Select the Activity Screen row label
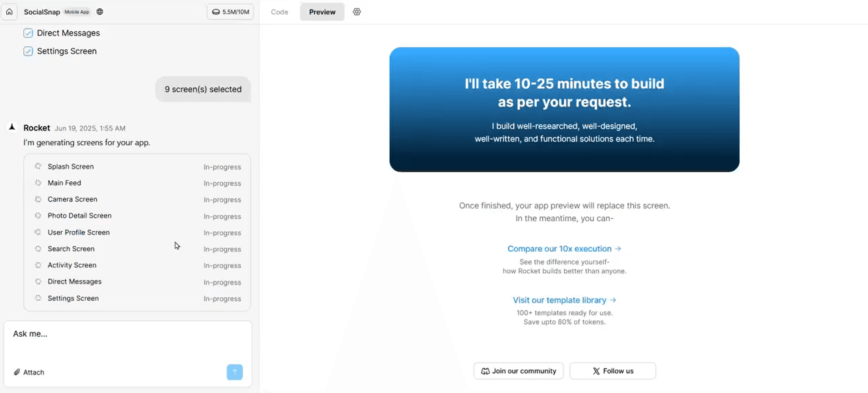Screen dimensions: 868x393 coord(72,265)
